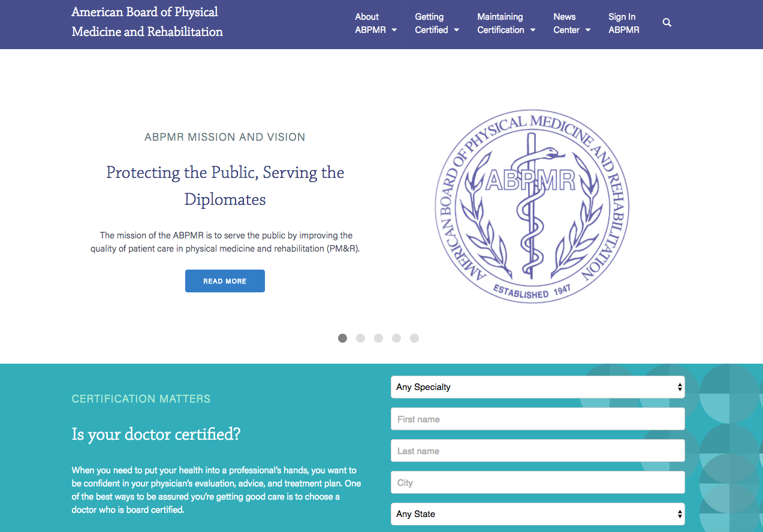This screenshot has width=763, height=532.
Task: Select the first carousel slide dot
Action: click(x=342, y=338)
